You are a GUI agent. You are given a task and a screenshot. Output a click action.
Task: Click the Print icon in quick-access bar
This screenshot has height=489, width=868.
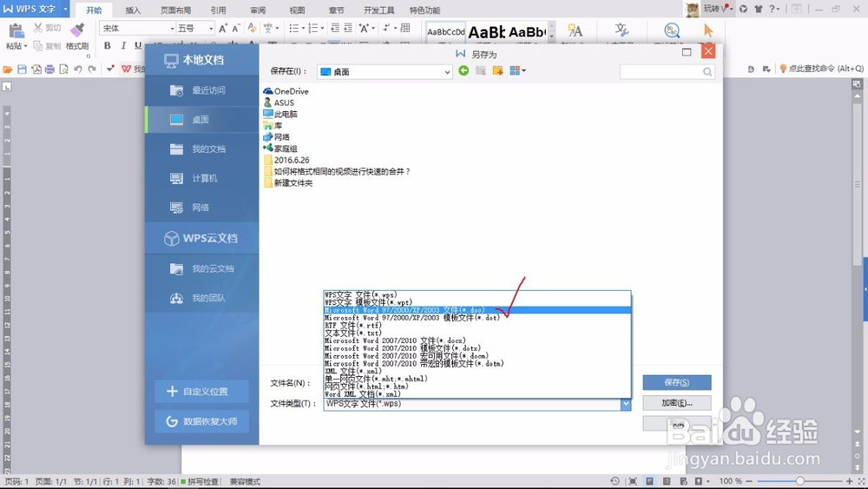click(49, 69)
